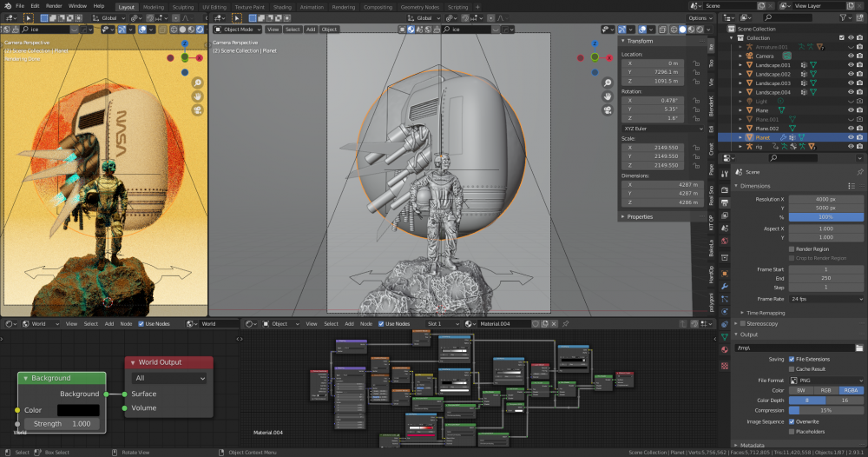This screenshot has height=457, width=868.
Task: Click zoom magnifier in left render viewport
Action: point(198,83)
